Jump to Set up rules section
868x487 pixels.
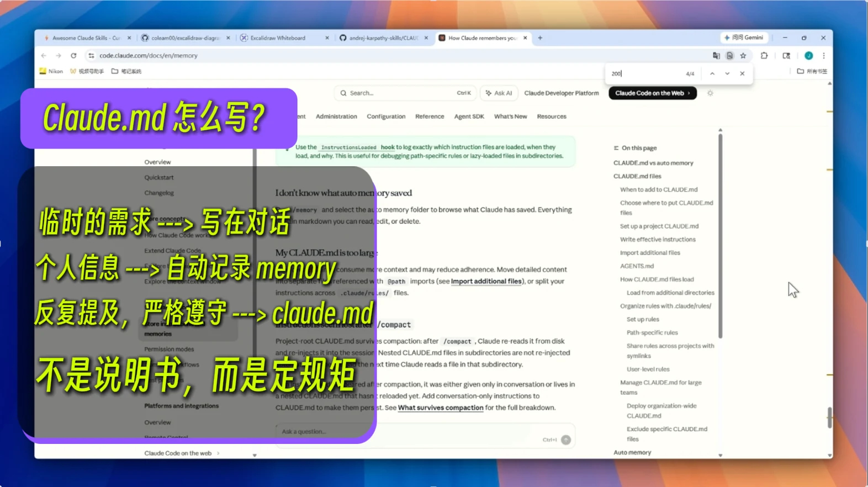tap(643, 319)
